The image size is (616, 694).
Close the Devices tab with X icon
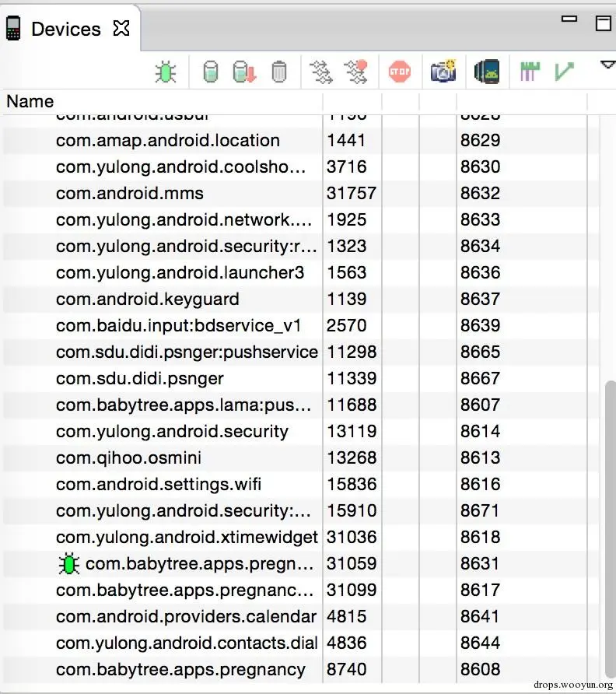(121, 29)
